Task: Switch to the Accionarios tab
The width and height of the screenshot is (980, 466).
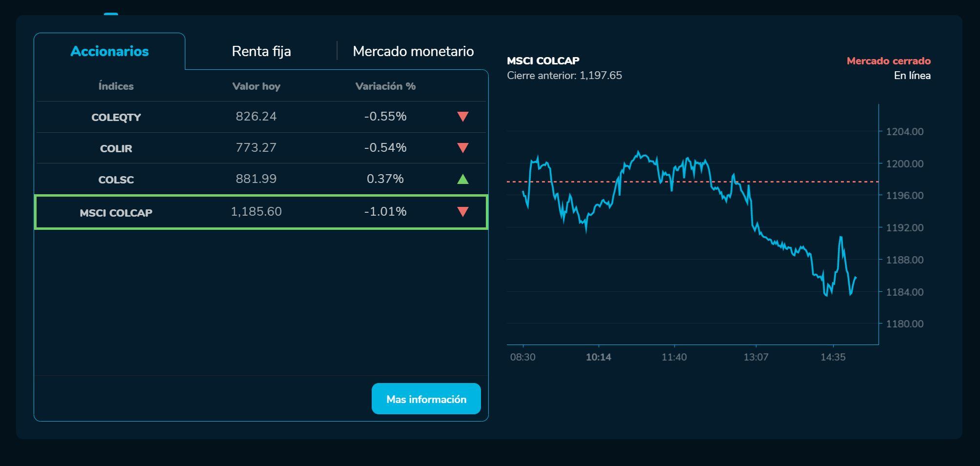Action: pos(109,51)
